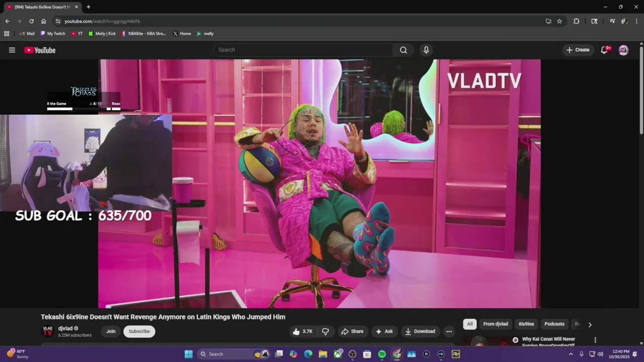
Task: Open the melly bookmark
Action: [x=205, y=34]
